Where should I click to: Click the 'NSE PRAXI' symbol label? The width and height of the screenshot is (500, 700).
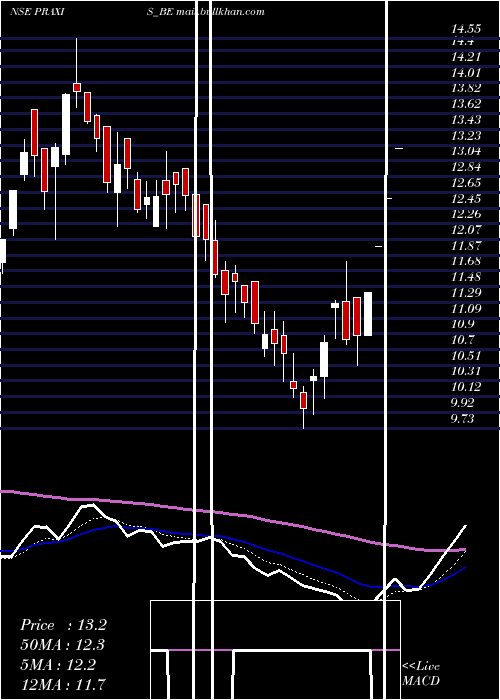point(36,11)
